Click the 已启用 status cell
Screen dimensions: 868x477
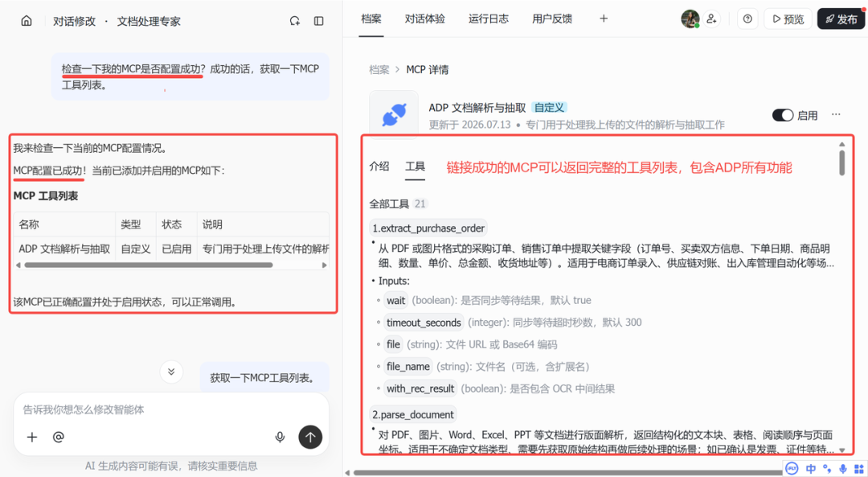coord(177,249)
